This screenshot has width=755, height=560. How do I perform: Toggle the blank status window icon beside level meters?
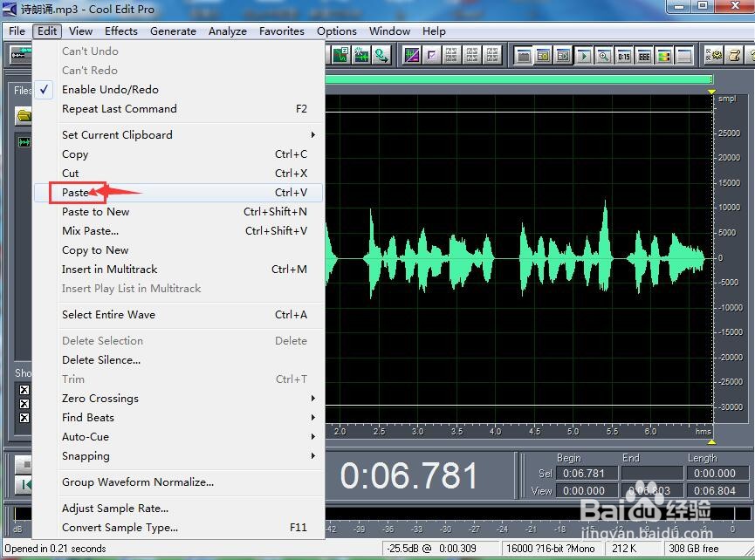[x=684, y=56]
